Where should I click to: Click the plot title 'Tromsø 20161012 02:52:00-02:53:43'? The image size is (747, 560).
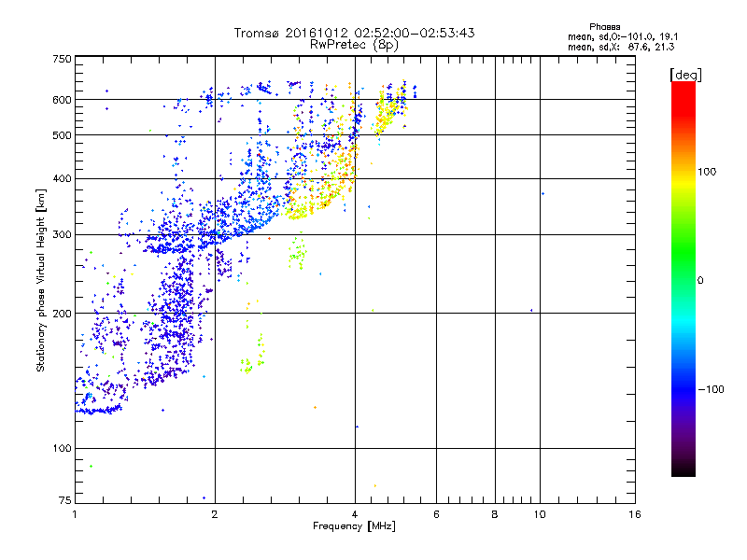(354, 33)
